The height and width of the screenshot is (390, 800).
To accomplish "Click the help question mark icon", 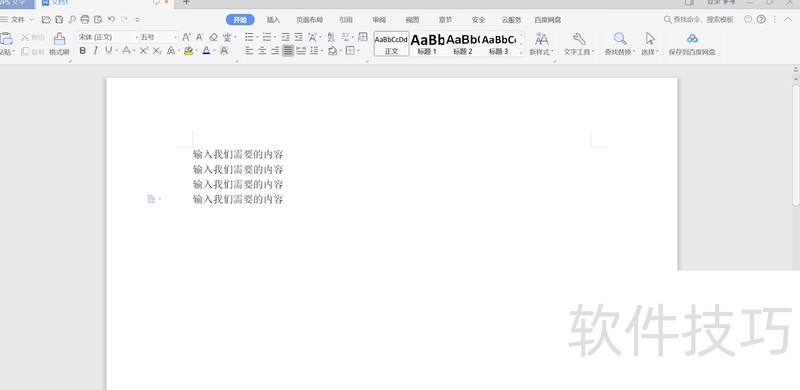I will pyautogui.click(x=761, y=19).
